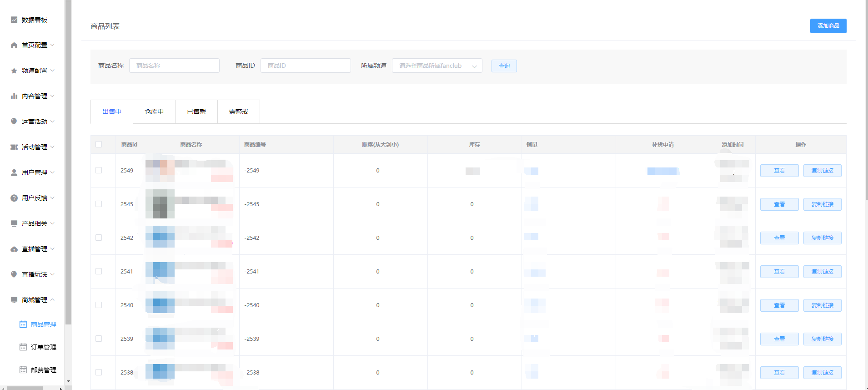Click 查看 for product 2549
Viewport: 868px width, 390px height.
(779, 171)
